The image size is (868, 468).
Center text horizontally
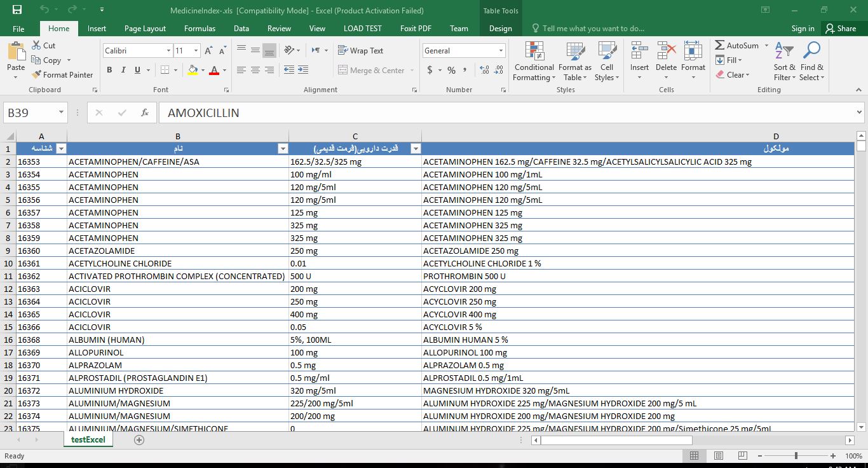pyautogui.click(x=255, y=71)
